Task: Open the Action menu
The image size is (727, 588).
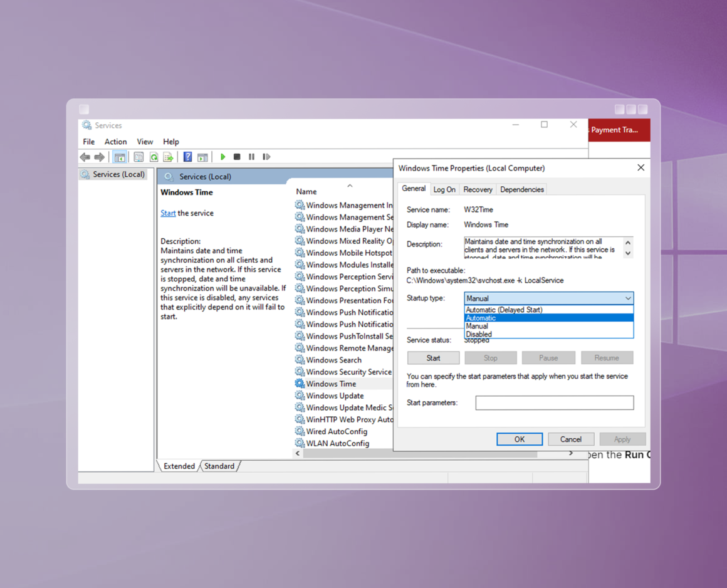Action: (x=115, y=142)
